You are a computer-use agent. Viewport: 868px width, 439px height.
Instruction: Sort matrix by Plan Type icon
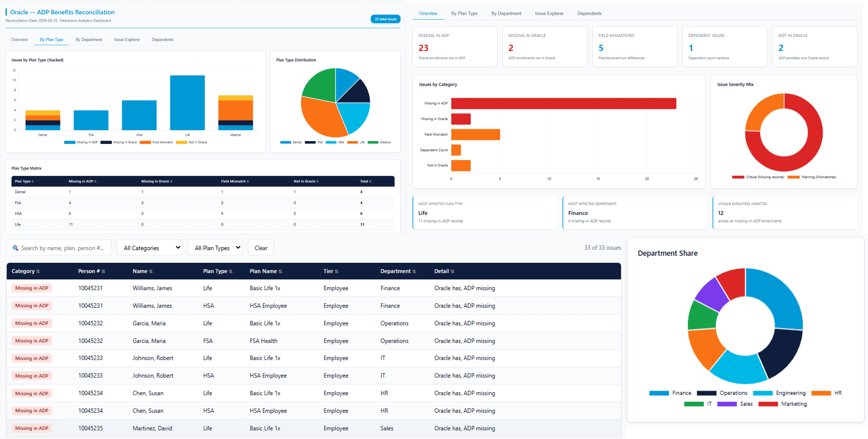(x=33, y=181)
